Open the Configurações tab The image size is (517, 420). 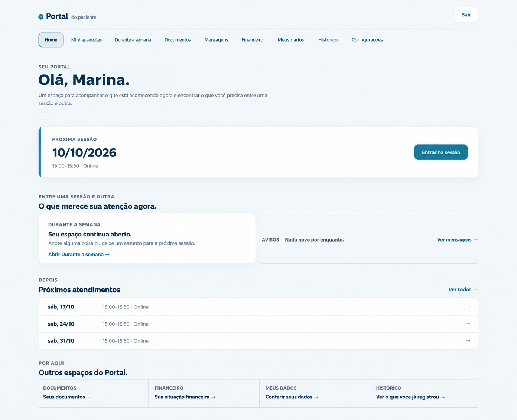(x=367, y=40)
